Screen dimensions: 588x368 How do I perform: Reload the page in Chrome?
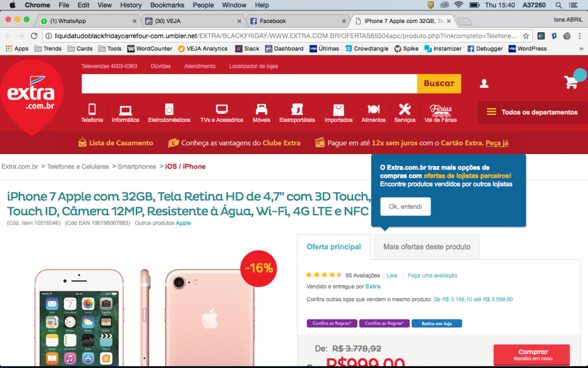click(34, 36)
